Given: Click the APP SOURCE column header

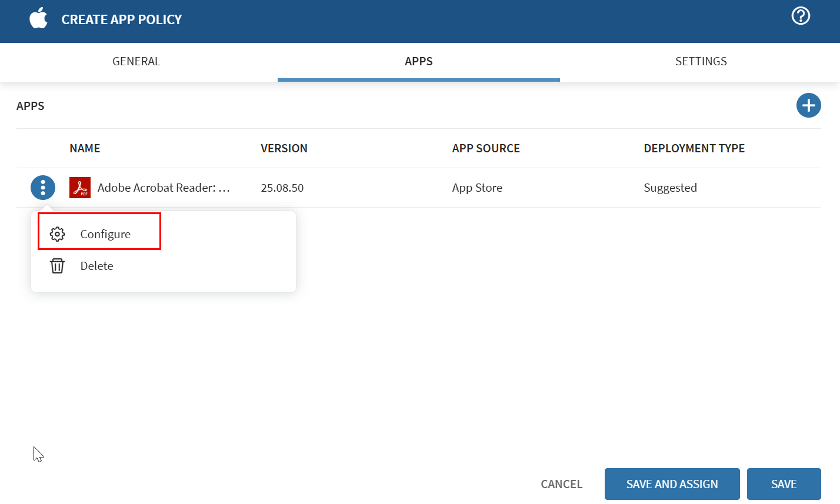Looking at the screenshot, I should pyautogui.click(x=486, y=148).
